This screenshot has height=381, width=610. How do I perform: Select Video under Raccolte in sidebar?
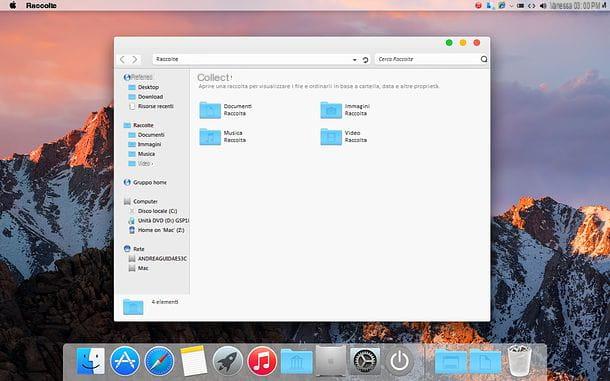(140, 163)
